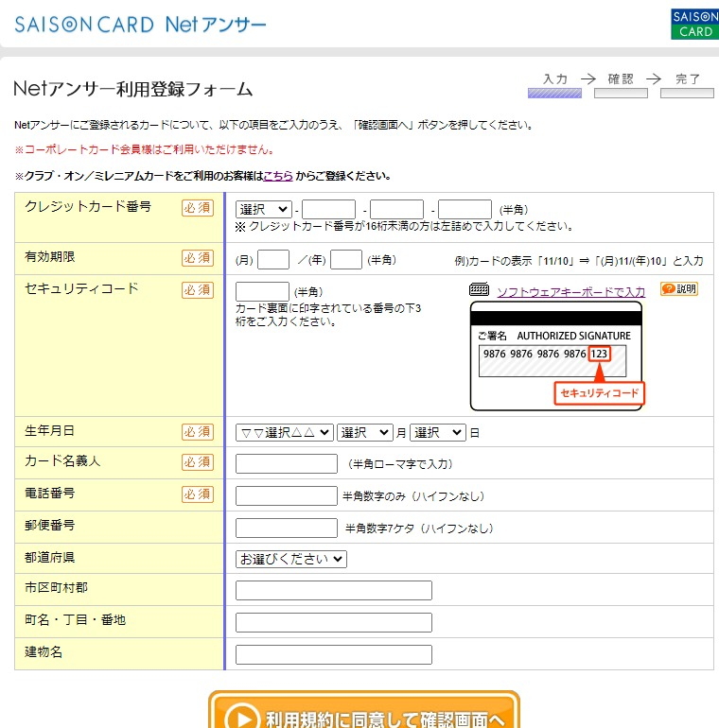Focus the security code input field
This screenshot has width=719, height=728.
pos(262,291)
